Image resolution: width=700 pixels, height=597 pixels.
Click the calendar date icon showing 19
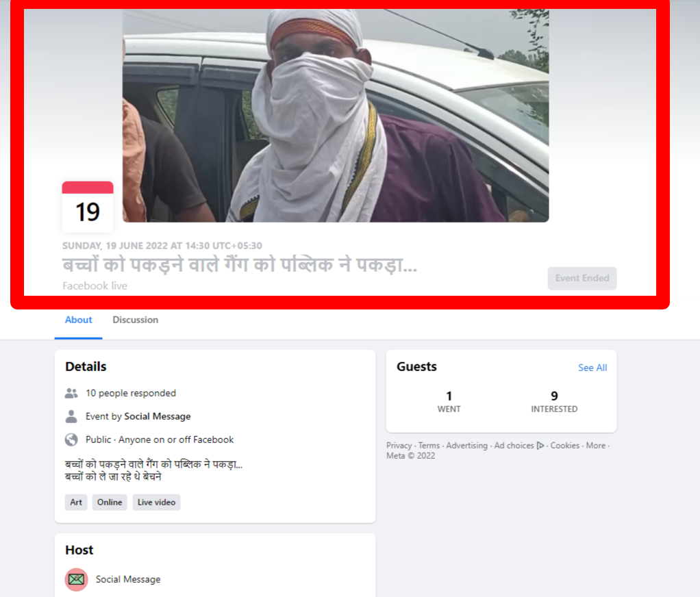(88, 207)
